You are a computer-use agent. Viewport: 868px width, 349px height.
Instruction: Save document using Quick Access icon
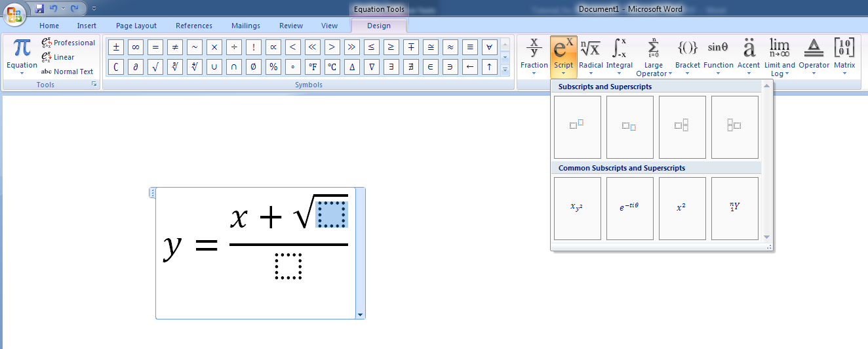point(40,9)
